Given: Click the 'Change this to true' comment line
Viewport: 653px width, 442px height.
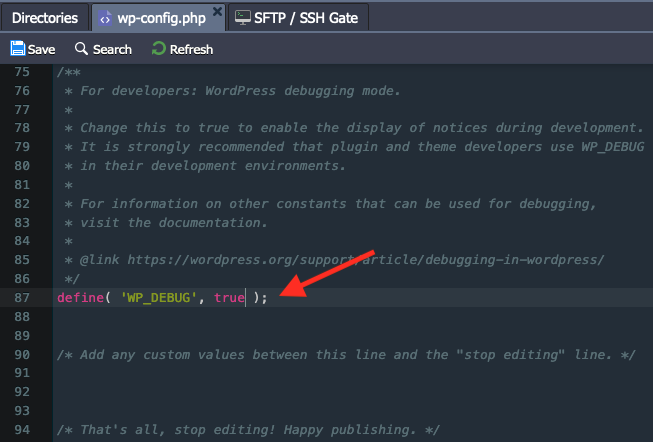Looking at the screenshot, I should point(361,128).
